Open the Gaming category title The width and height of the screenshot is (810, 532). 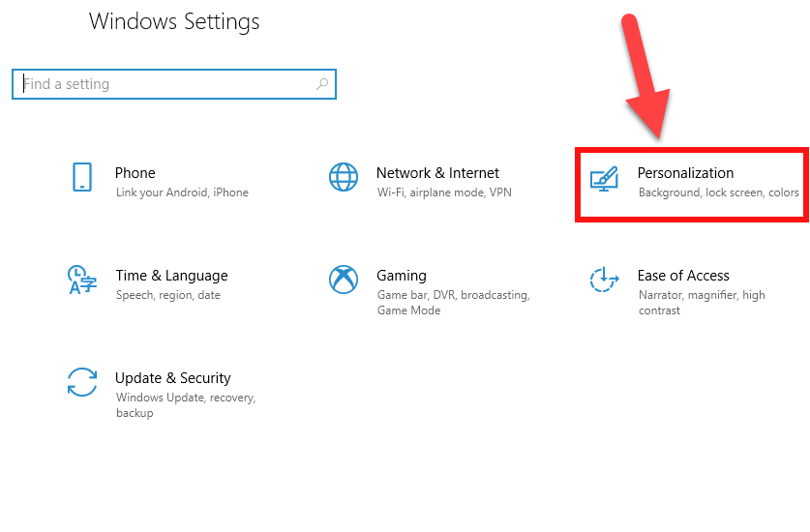pos(402,276)
